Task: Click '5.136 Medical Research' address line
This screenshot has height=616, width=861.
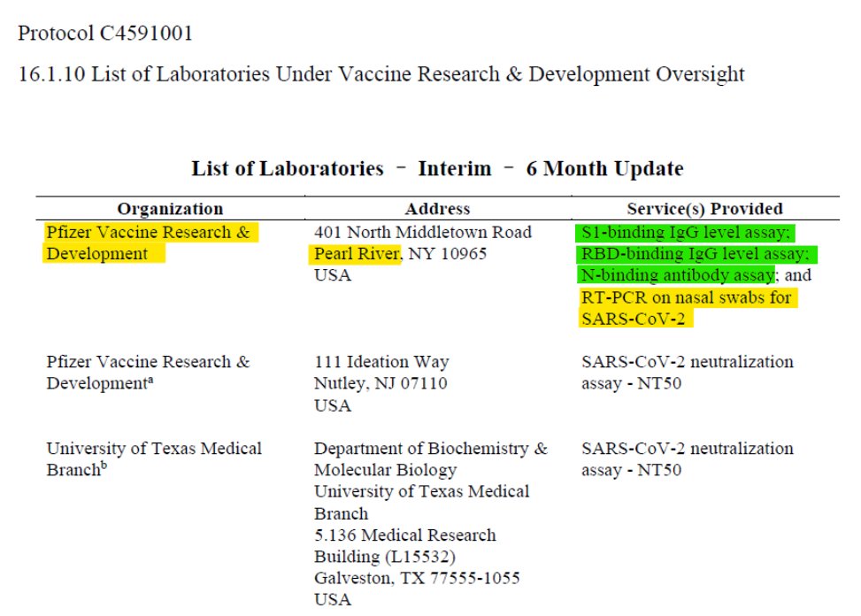Action: tap(404, 535)
